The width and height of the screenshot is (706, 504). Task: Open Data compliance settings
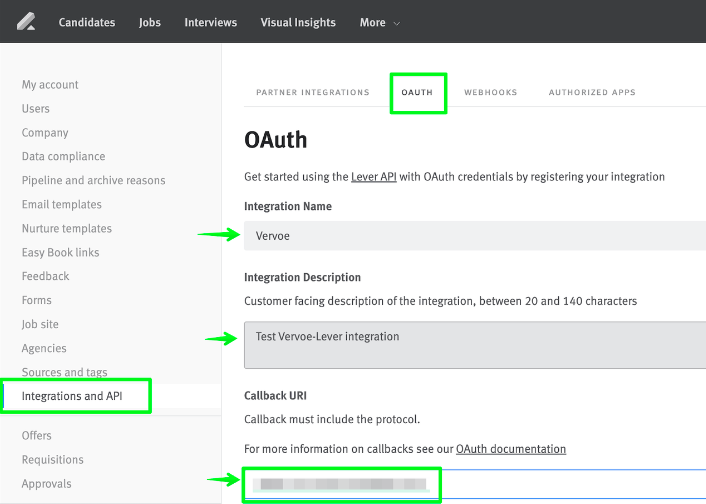(63, 156)
